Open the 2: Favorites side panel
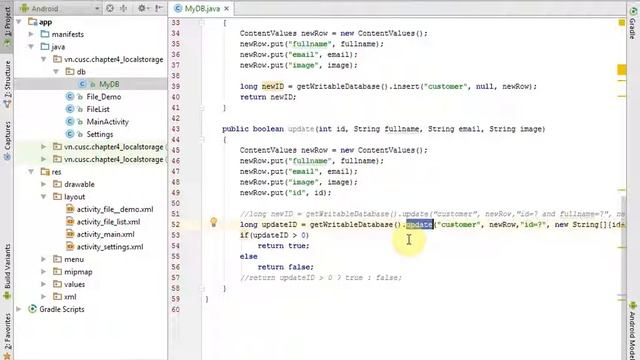This screenshot has height=360, width=640. (x=7, y=336)
